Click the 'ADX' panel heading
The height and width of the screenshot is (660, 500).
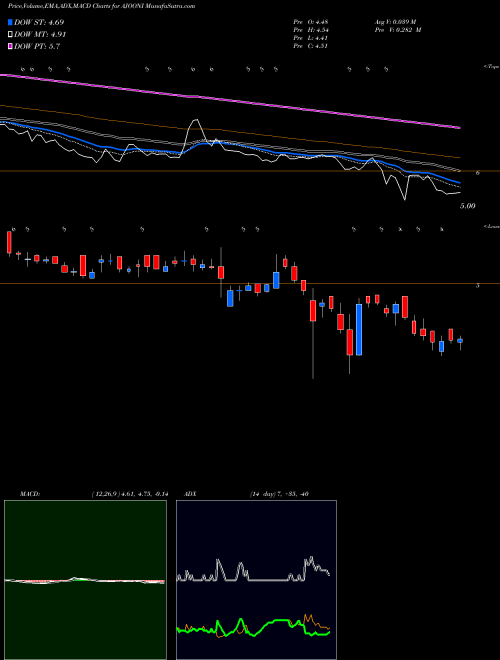pos(190,494)
